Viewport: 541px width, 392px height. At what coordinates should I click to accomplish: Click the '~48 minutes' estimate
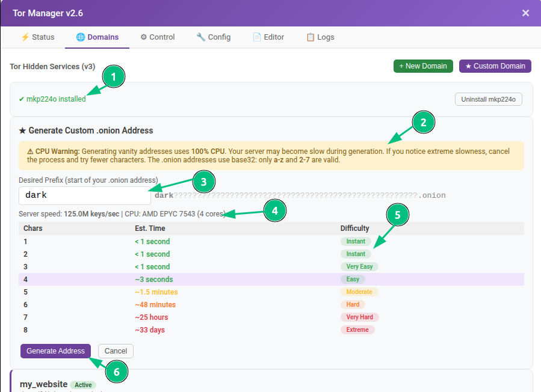pos(155,305)
